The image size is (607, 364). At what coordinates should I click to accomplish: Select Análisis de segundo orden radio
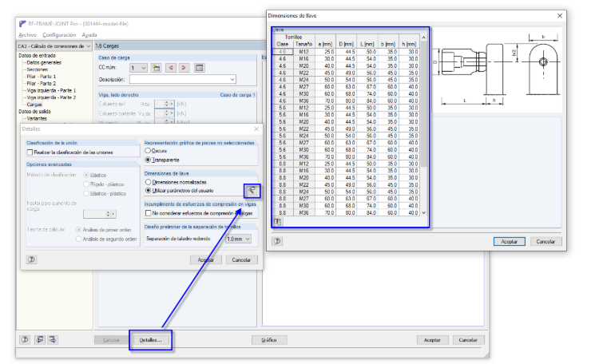click(79, 239)
